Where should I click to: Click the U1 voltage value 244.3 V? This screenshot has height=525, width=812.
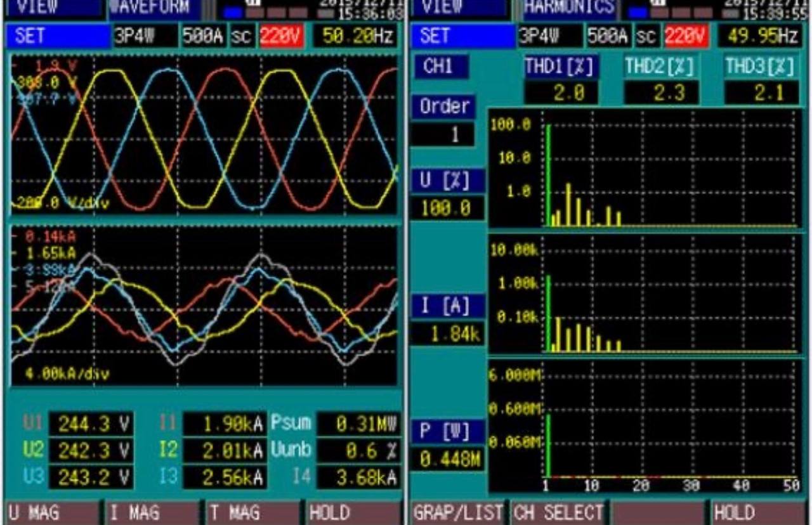tap(91, 424)
